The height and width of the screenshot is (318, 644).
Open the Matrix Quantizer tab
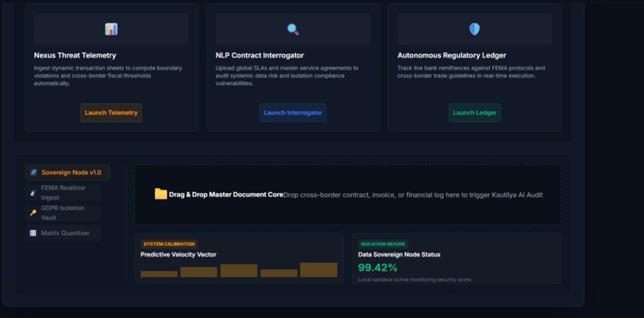click(x=63, y=233)
